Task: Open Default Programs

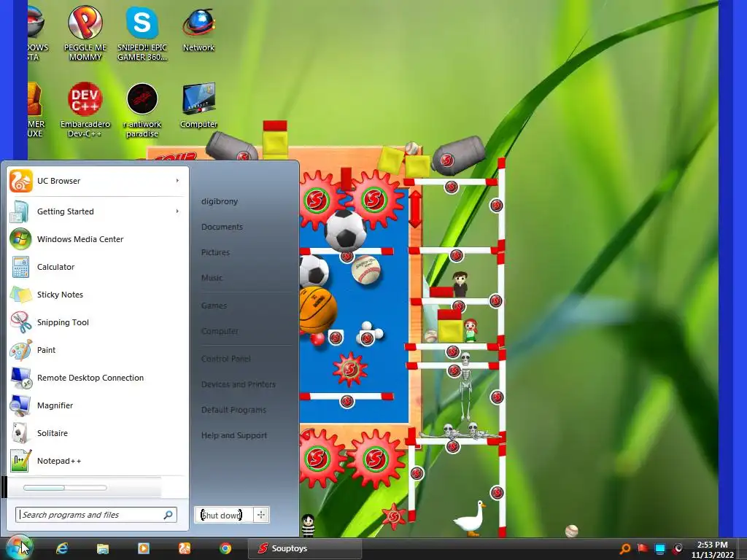Action: (233, 410)
